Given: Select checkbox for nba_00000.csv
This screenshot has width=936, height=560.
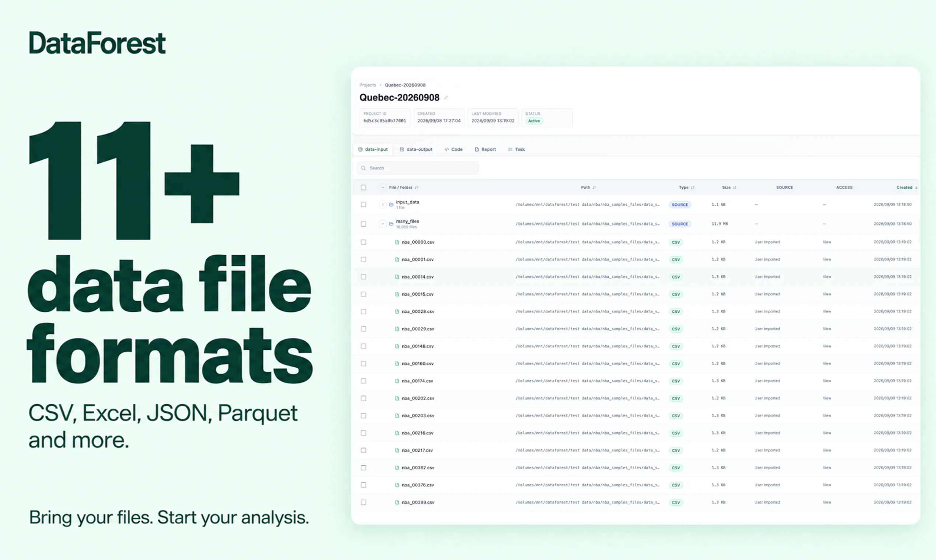Looking at the screenshot, I should pyautogui.click(x=363, y=242).
